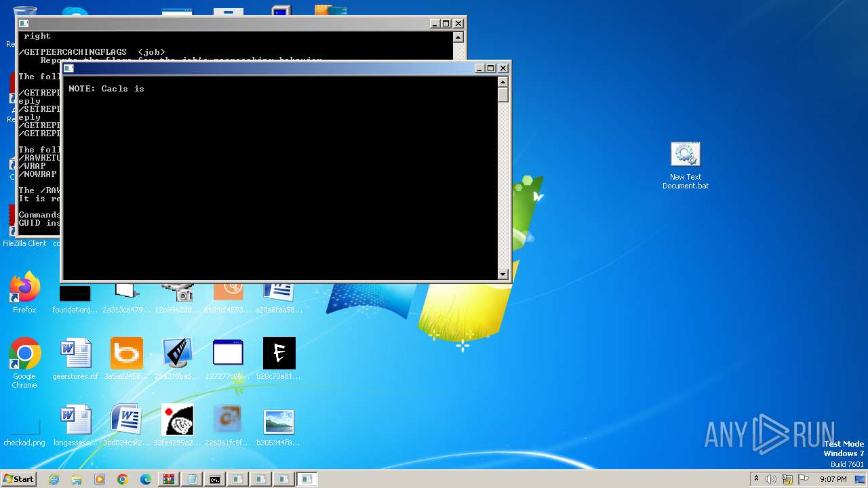Image resolution: width=868 pixels, height=488 pixels.
Task: Open the Start menu
Action: click(19, 479)
